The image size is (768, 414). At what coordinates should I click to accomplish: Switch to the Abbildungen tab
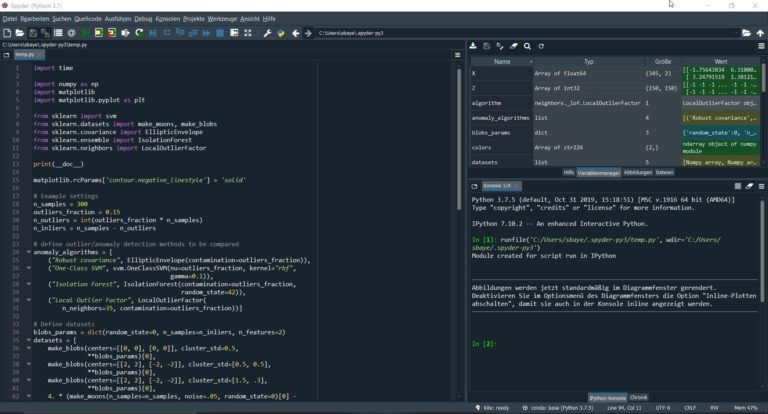click(x=638, y=172)
